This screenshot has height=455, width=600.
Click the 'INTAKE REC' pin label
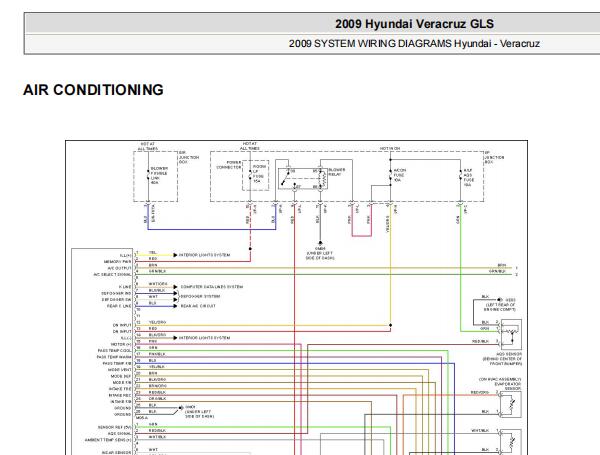[x=120, y=395]
